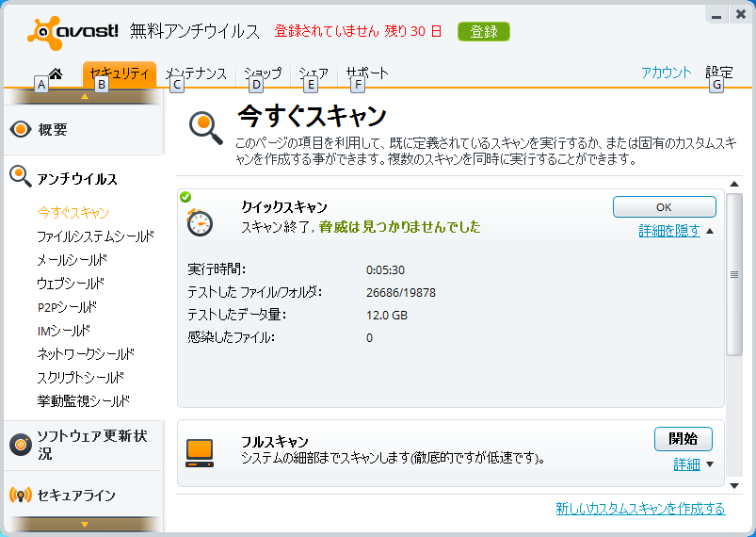Click 新しいカスタムスキャンを作成する link
The height and width of the screenshot is (537, 756).
(x=640, y=509)
